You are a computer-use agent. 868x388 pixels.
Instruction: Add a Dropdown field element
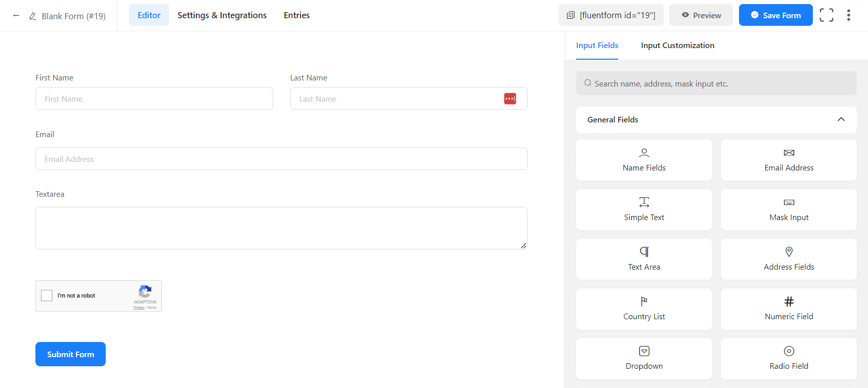coord(643,358)
